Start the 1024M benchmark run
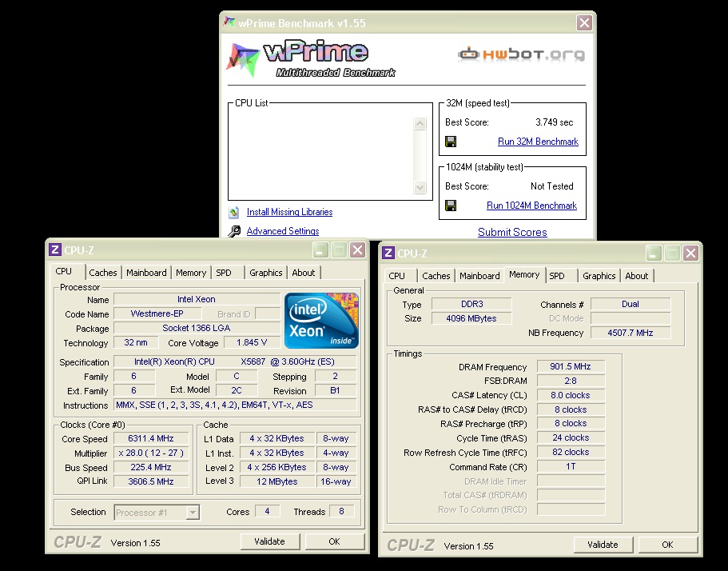 (x=531, y=206)
